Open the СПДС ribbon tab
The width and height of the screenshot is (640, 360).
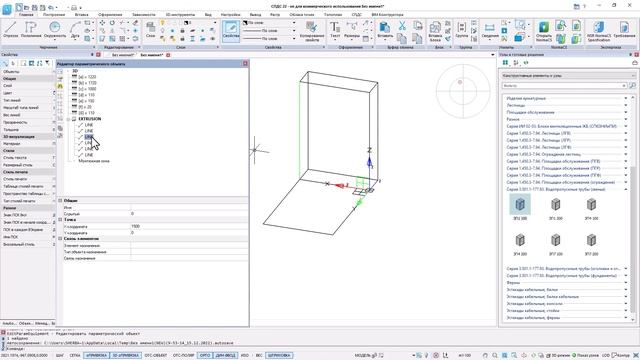coord(356,15)
